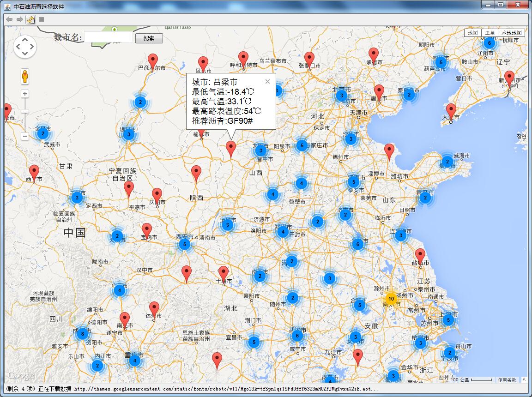Image resolution: width=532 pixels, height=397 pixels.
Task: Expand the yellow cluster marker labeled 10
Action: 391,299
